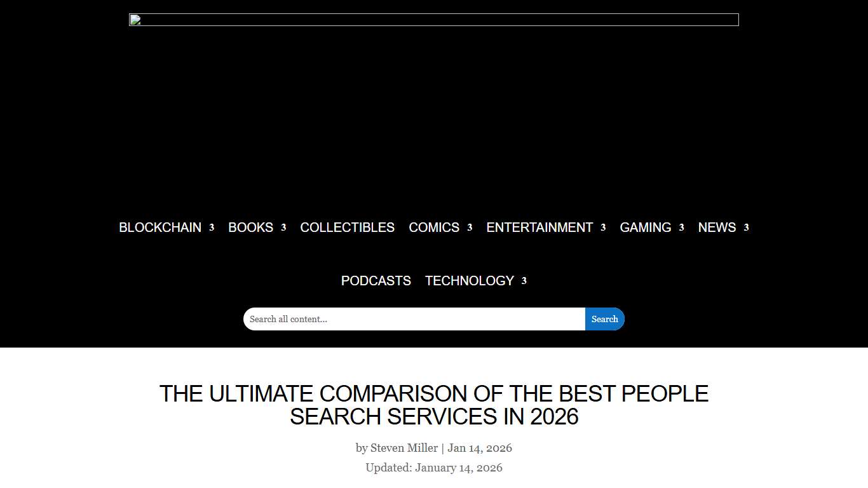Viewport: 868px width, 488px height.
Task: Expand the ENTERTAINMENT dropdown menu
Action: tap(602, 227)
